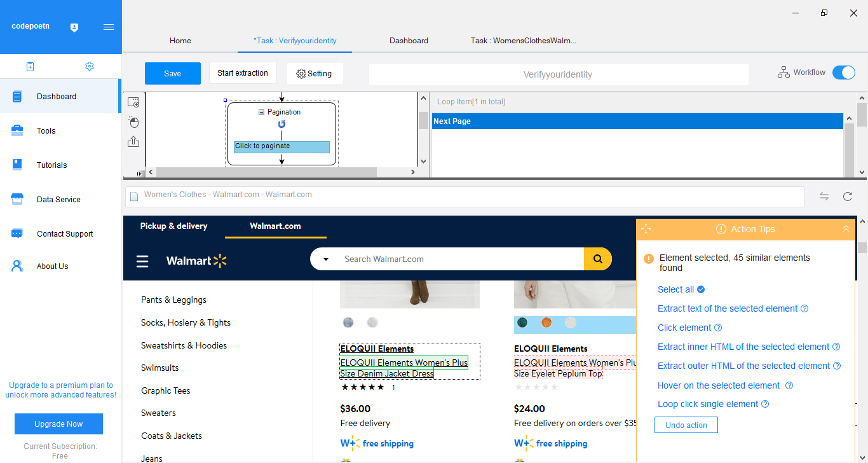Select the Walmart.com tab

pos(276,226)
